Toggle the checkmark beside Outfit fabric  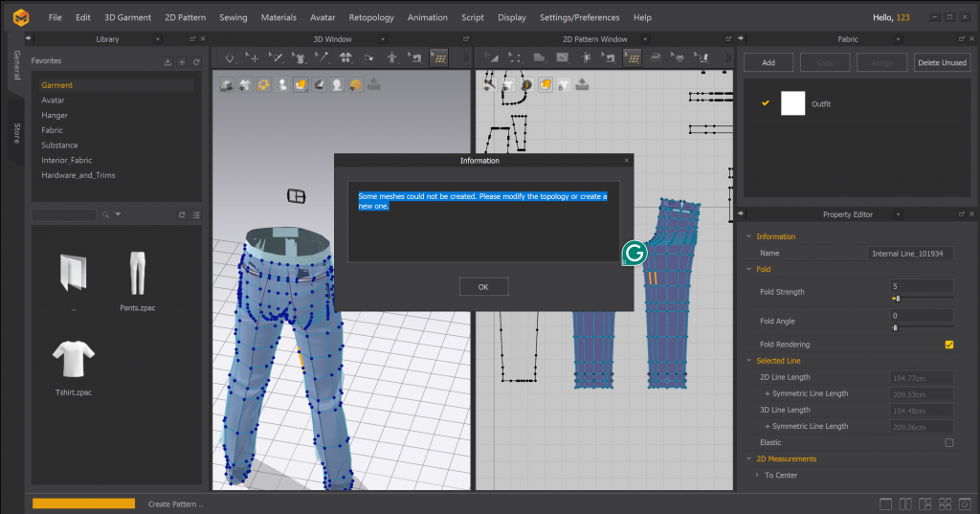pyautogui.click(x=765, y=103)
